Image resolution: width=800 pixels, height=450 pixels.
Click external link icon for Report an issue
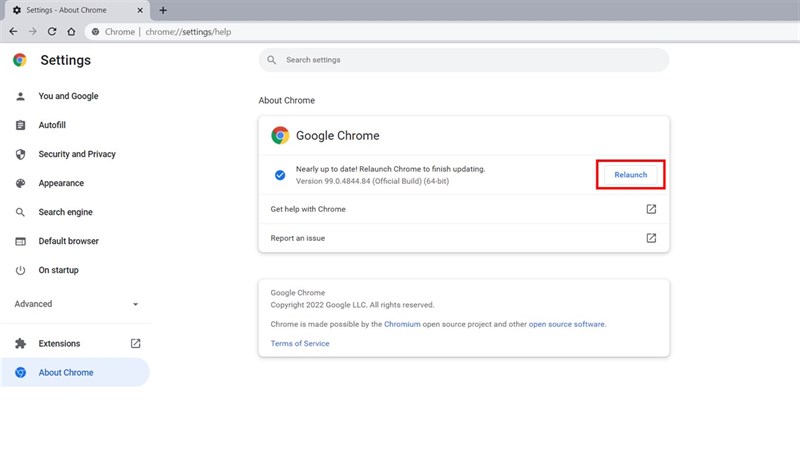651,238
